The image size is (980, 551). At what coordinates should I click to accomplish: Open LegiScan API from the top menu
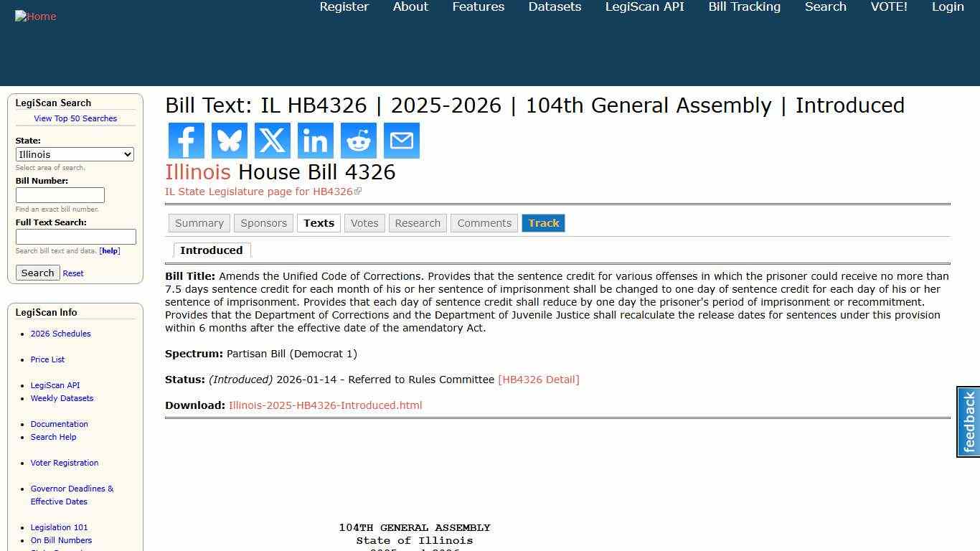tap(644, 7)
